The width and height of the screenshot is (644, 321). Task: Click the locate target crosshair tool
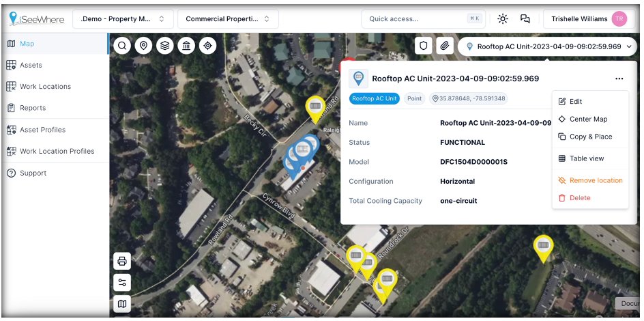click(x=208, y=46)
